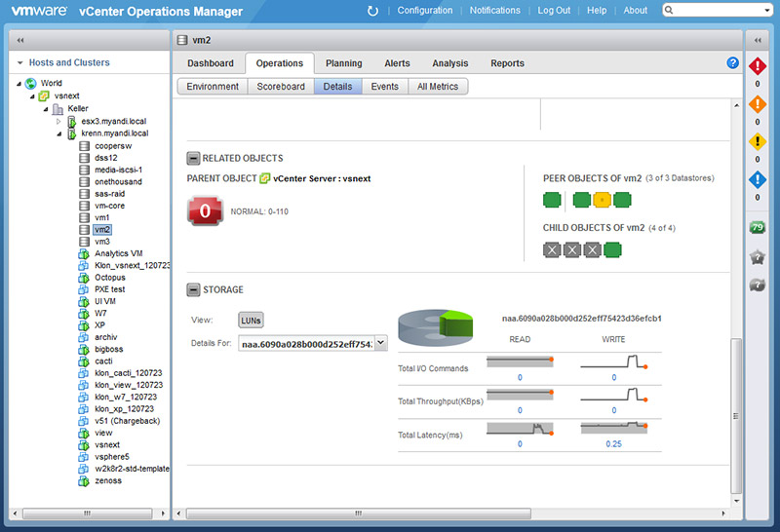Open the Environment sub-tab

click(x=213, y=87)
